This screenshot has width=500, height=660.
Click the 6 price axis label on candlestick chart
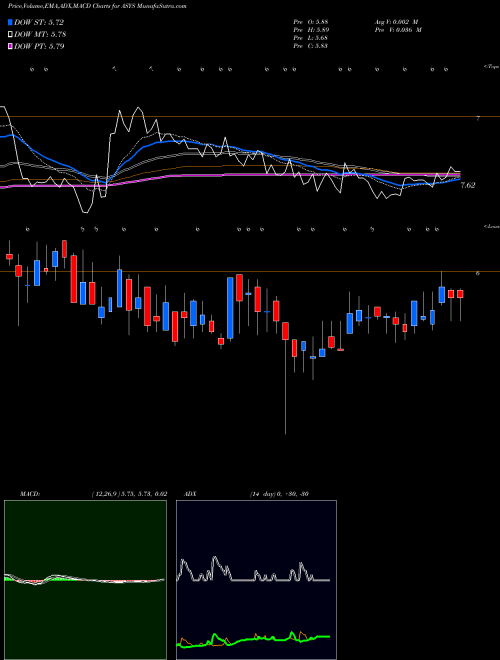(x=478, y=273)
